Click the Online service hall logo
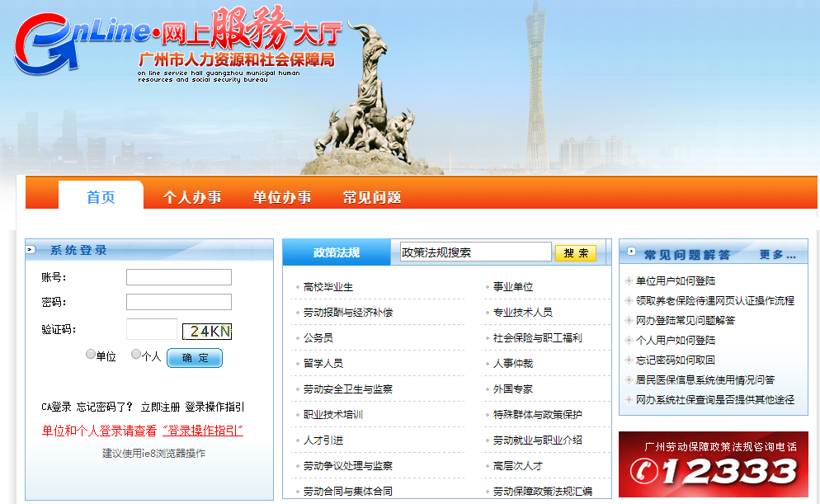The width and height of the screenshot is (820, 504). tap(178, 44)
